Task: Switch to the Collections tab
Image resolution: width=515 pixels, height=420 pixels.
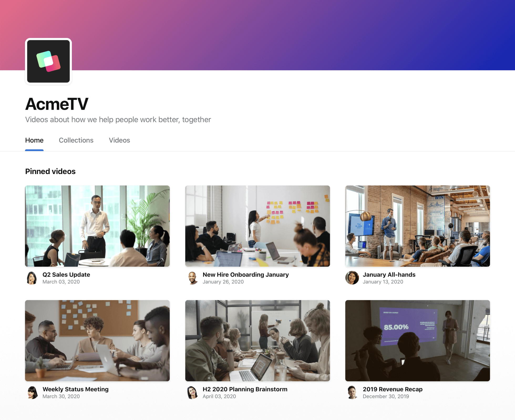Action: click(76, 140)
